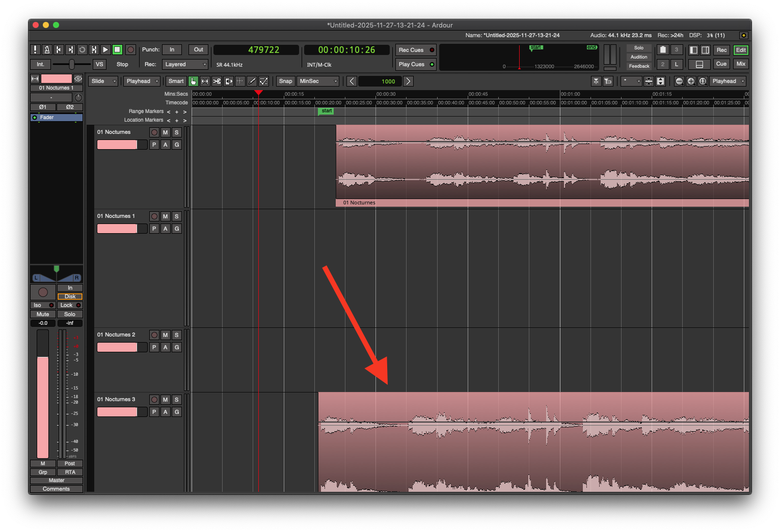This screenshot has width=780, height=532.
Task: Switch to the Mix window tab
Action: pos(741,64)
